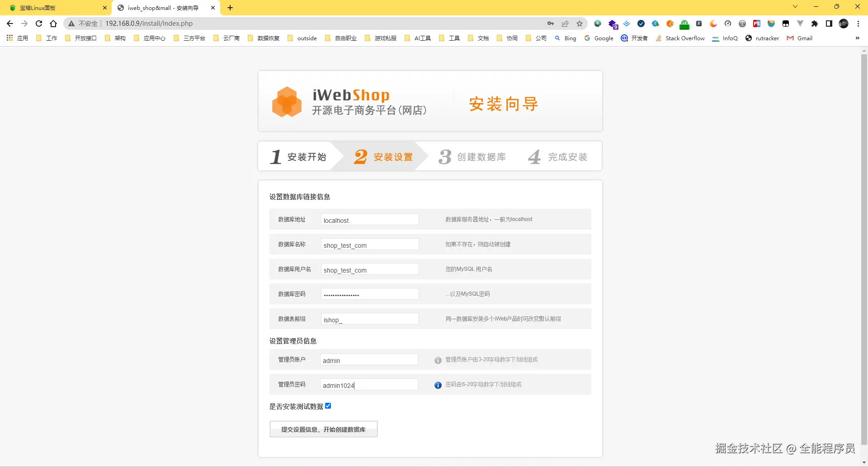
Task: Open a new browser tab
Action: pyautogui.click(x=230, y=8)
